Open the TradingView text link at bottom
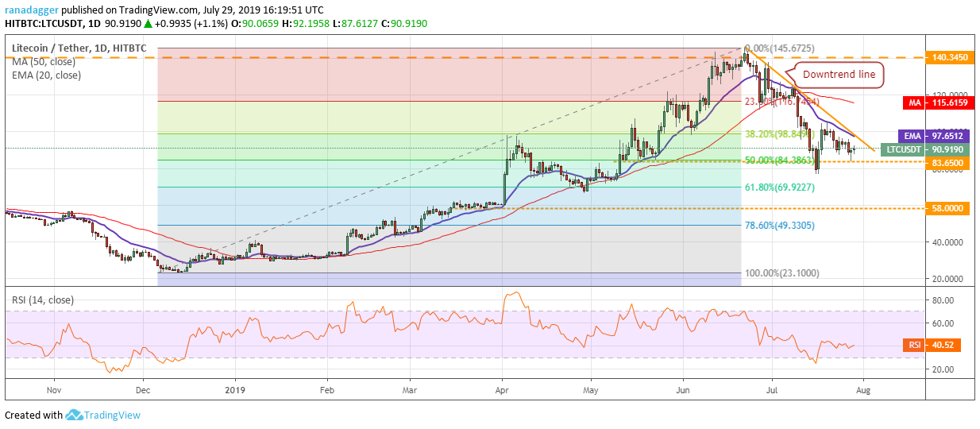The width and height of the screenshot is (980, 429). pyautogui.click(x=114, y=415)
